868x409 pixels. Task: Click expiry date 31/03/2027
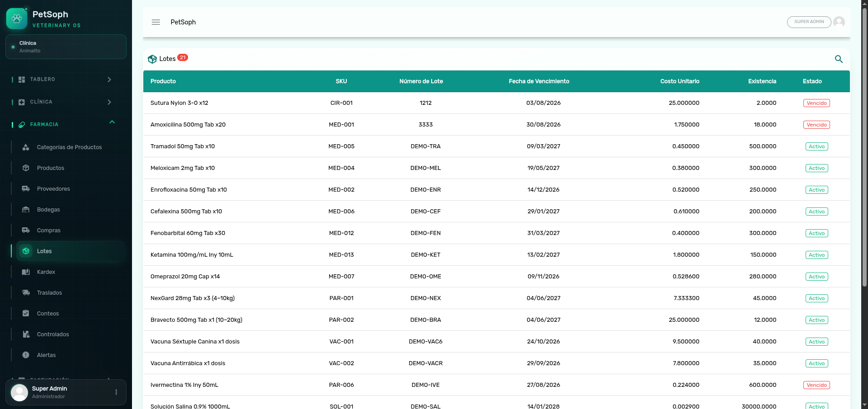(x=543, y=233)
